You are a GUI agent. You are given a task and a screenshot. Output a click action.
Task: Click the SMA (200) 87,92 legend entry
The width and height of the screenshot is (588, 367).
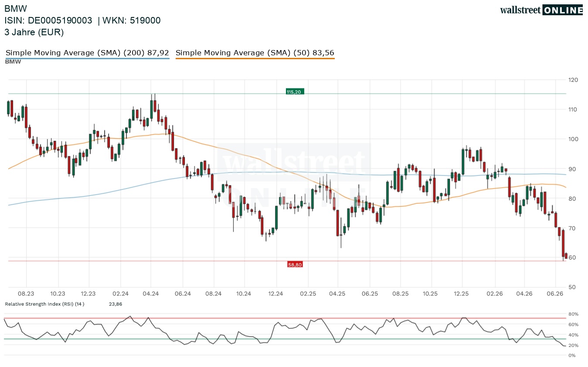pos(87,53)
